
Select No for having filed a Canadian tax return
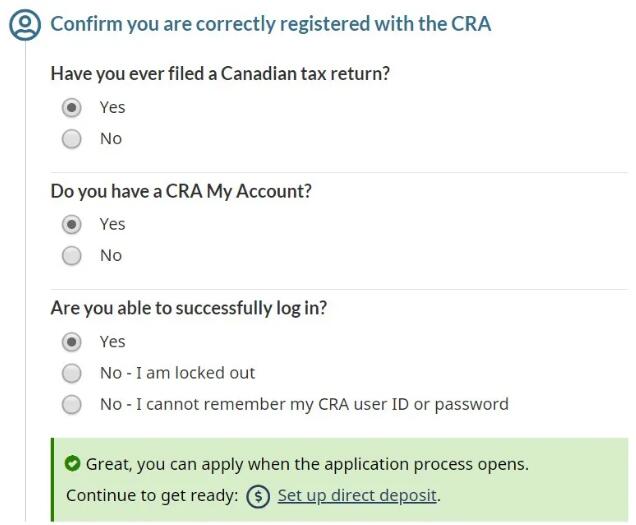(72, 139)
